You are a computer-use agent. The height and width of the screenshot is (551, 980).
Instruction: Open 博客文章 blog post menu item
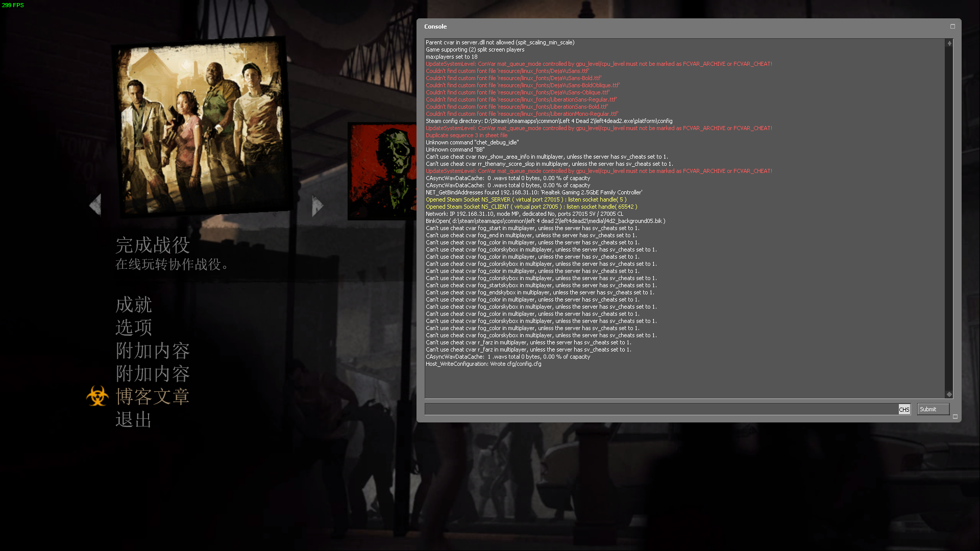tap(153, 397)
